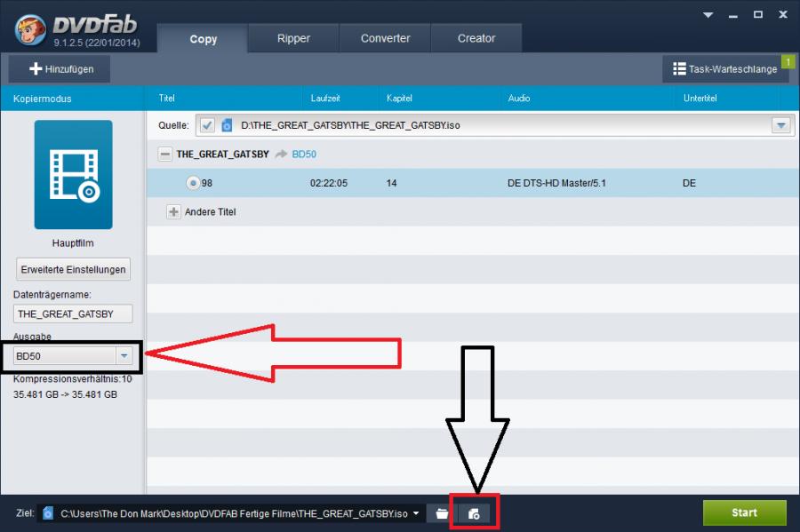
Task: Open the DVDFab main menu arrow
Action: point(708,15)
